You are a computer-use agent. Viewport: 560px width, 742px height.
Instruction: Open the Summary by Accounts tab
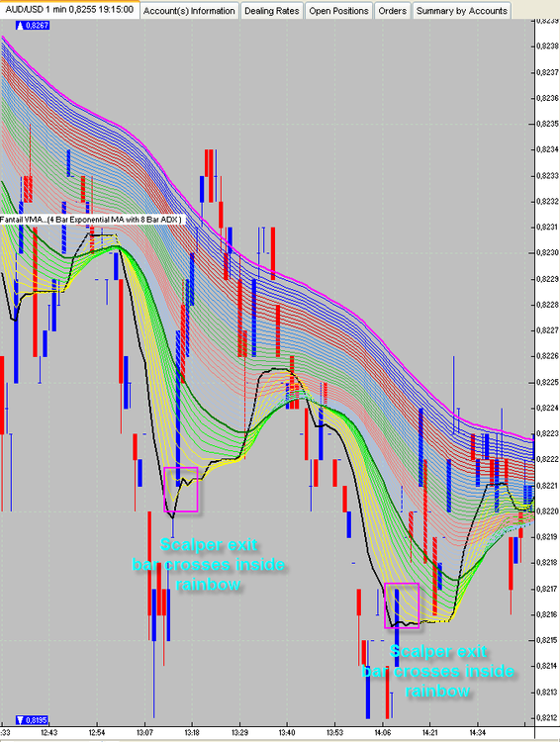[461, 11]
